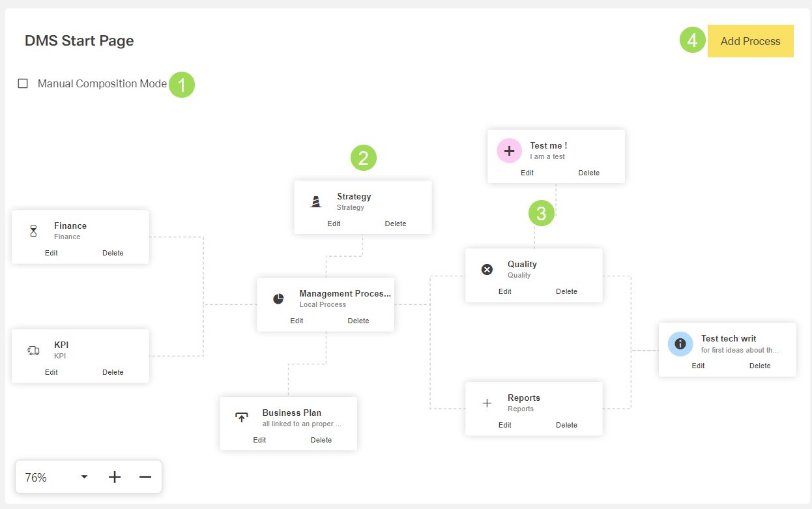The image size is (812, 509).
Task: Click the blue info icon on Test tech writ
Action: [x=680, y=343]
